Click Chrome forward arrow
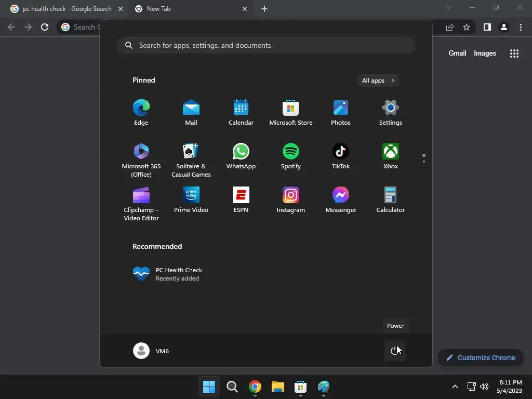The height and width of the screenshot is (399, 532). [x=28, y=27]
